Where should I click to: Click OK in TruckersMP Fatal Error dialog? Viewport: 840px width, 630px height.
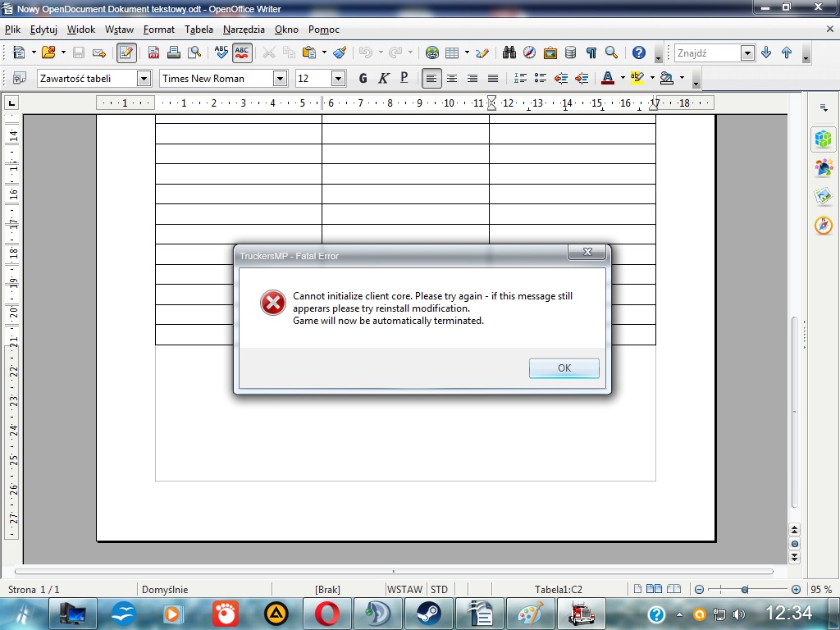pyautogui.click(x=564, y=368)
